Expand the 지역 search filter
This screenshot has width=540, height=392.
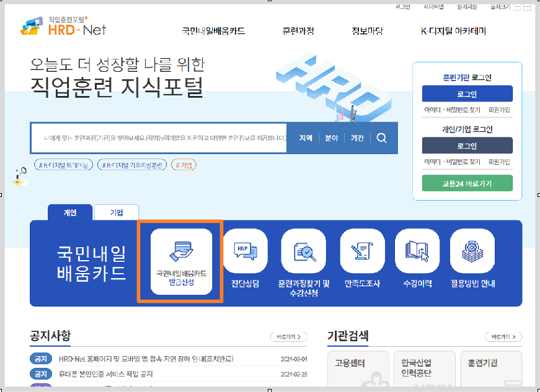[306, 138]
